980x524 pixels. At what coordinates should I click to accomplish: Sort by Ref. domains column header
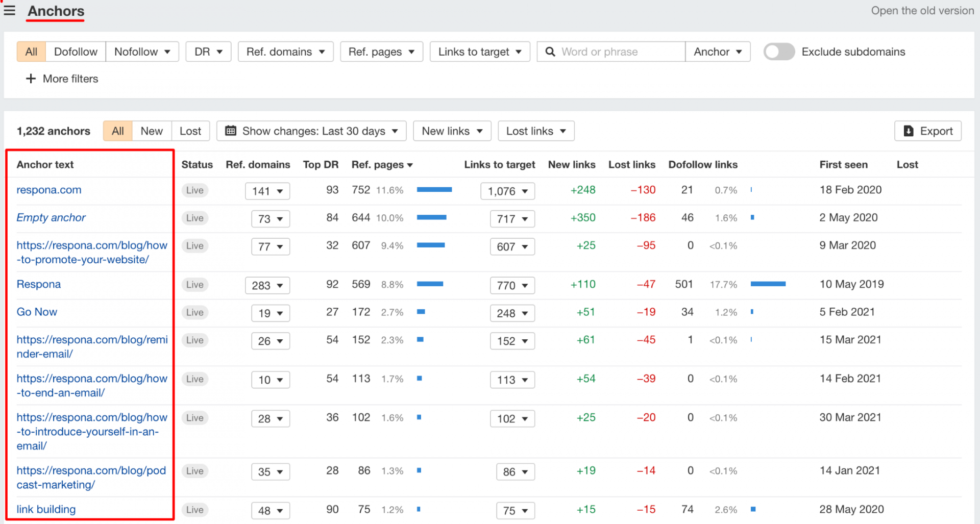(258, 164)
